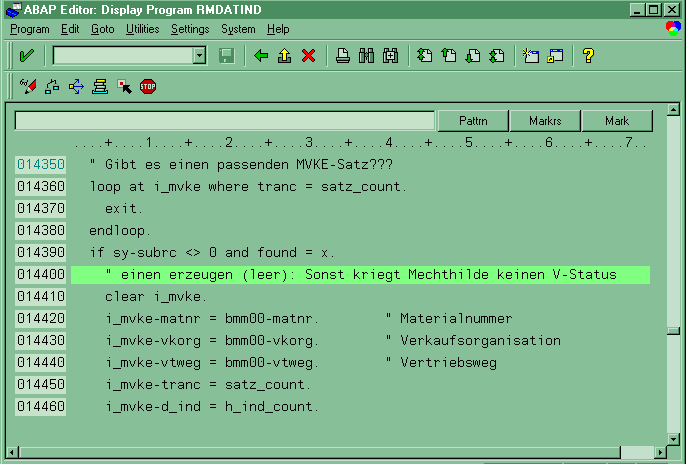Click the Save diskette icon
Screen dimensions: 686x464
coord(226,56)
